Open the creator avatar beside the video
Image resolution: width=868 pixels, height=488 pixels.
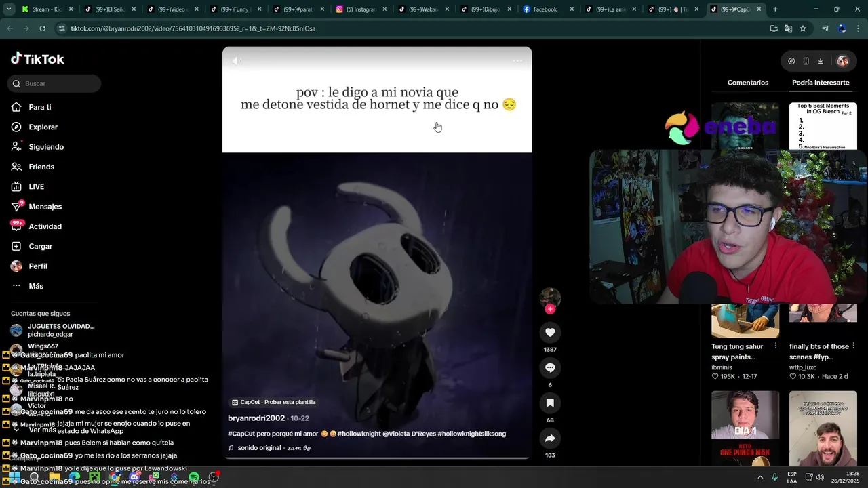click(550, 297)
